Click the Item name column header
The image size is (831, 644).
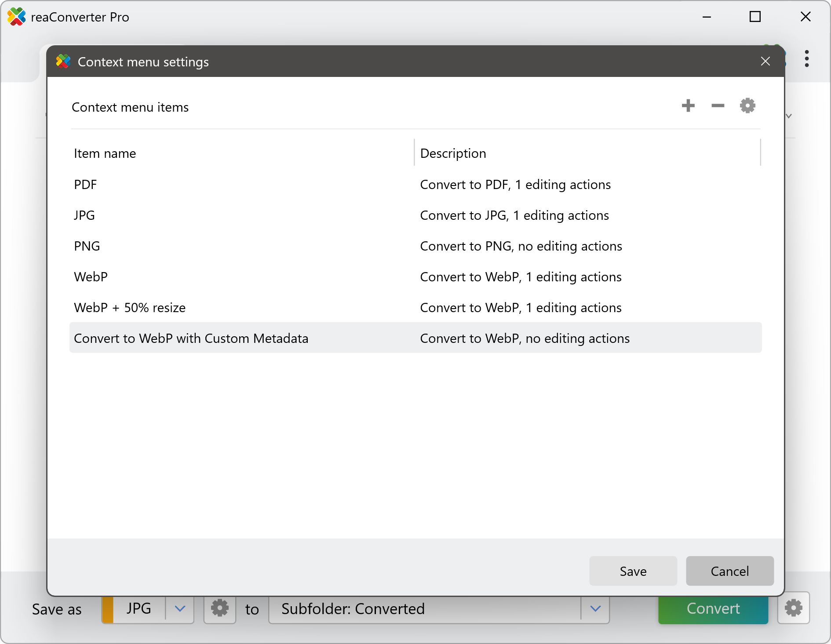105,153
